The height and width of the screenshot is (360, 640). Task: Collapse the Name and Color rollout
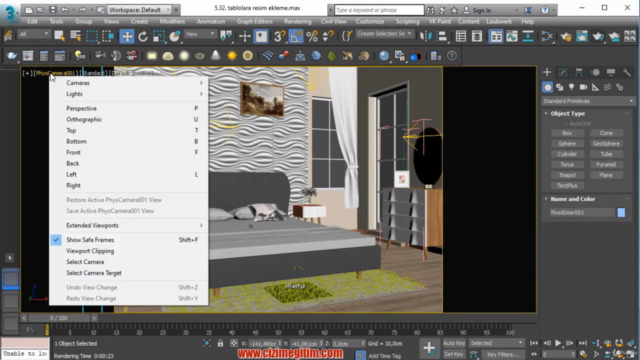546,199
